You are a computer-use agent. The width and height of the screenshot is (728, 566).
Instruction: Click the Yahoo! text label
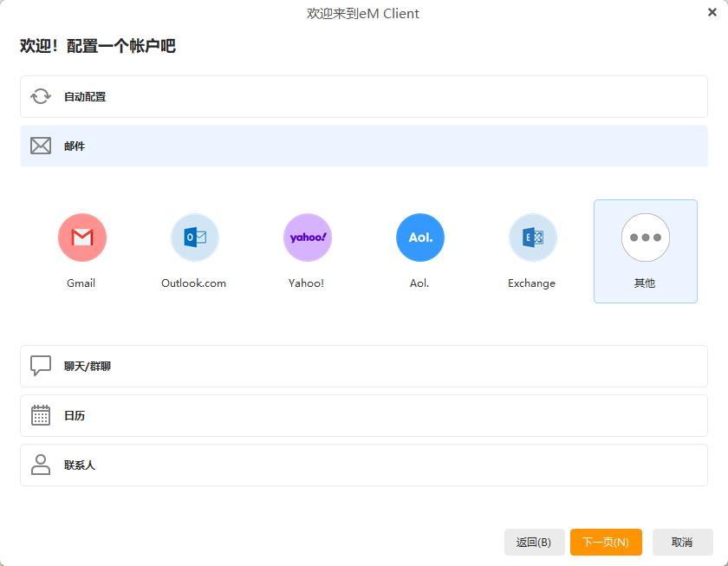click(306, 283)
